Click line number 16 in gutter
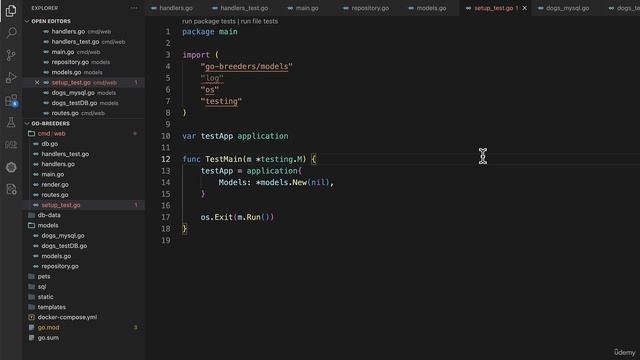Screen dimensions: 640x360 166,205
